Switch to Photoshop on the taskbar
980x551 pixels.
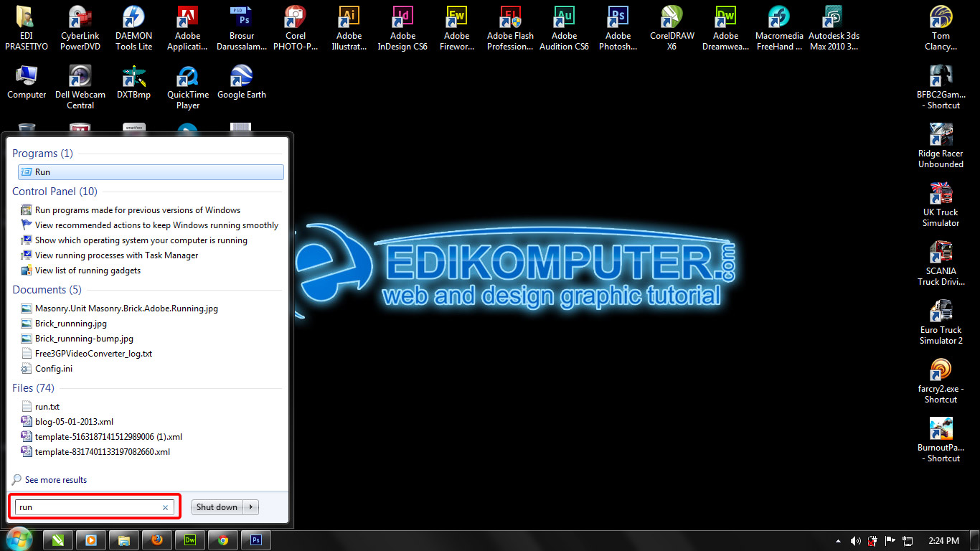tap(256, 540)
